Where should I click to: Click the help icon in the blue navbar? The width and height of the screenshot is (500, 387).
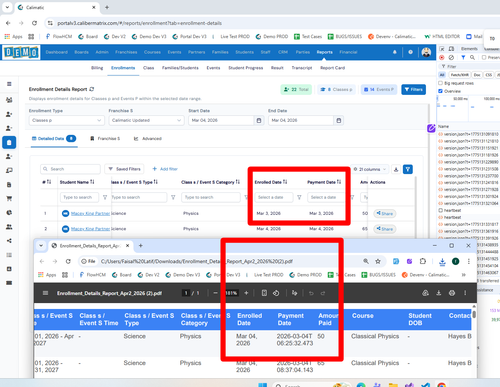click(x=410, y=52)
